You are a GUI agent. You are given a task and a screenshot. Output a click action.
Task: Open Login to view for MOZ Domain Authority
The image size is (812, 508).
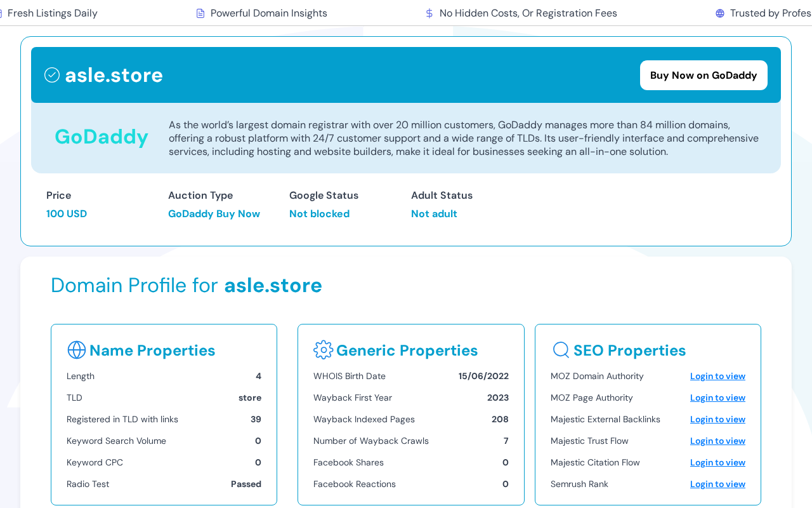coord(717,376)
